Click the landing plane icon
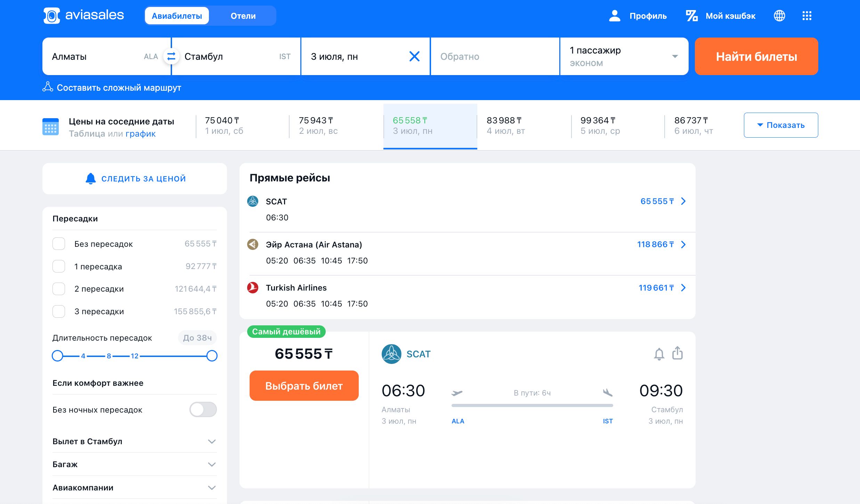Image resolution: width=860 pixels, height=504 pixels. [x=608, y=393]
